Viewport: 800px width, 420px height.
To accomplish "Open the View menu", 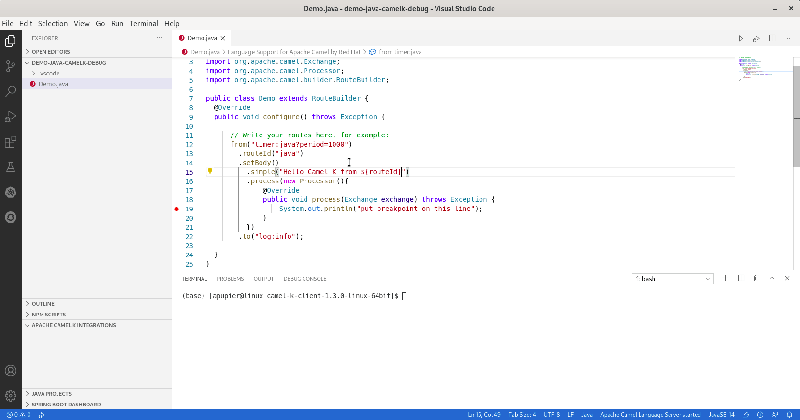I will tap(82, 23).
